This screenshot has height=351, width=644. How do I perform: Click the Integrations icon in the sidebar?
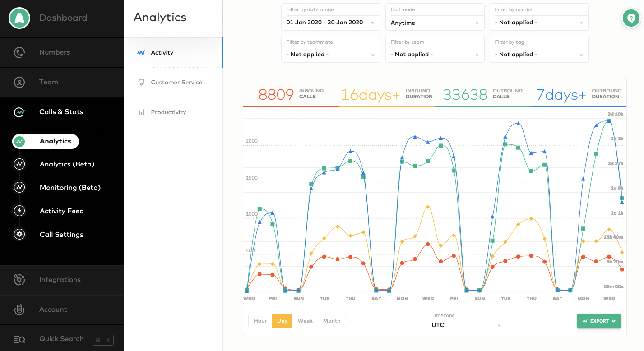coord(19,280)
